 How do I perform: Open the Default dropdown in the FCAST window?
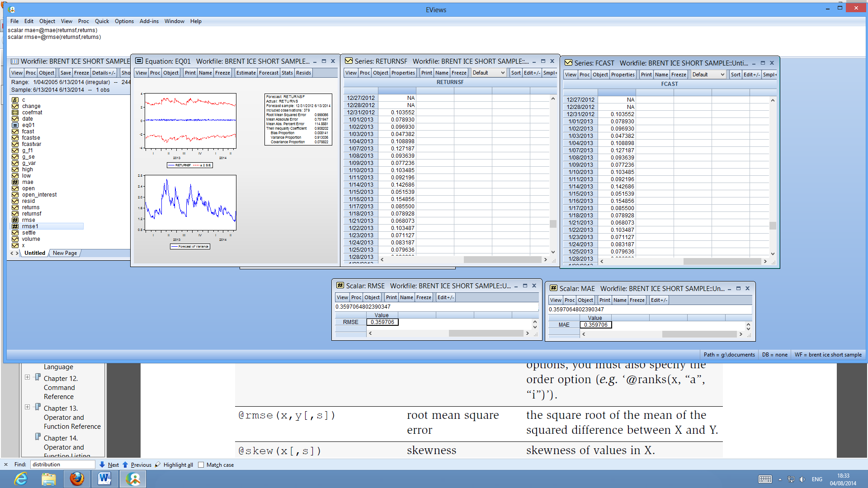tap(708, 74)
